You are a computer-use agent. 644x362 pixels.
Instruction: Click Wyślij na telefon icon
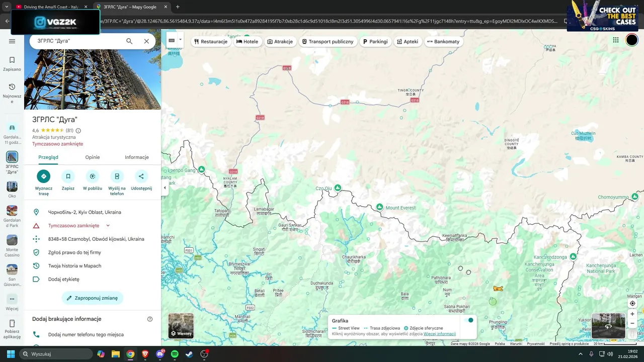coord(117,176)
